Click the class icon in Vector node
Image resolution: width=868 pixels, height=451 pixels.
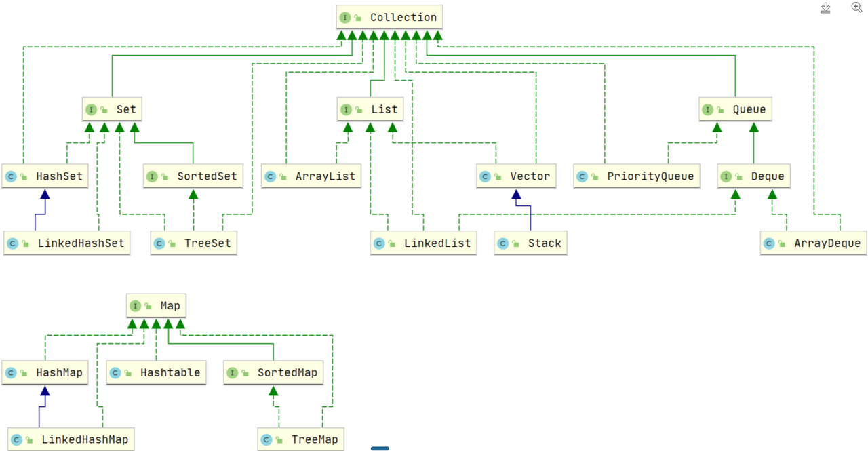[485, 176]
